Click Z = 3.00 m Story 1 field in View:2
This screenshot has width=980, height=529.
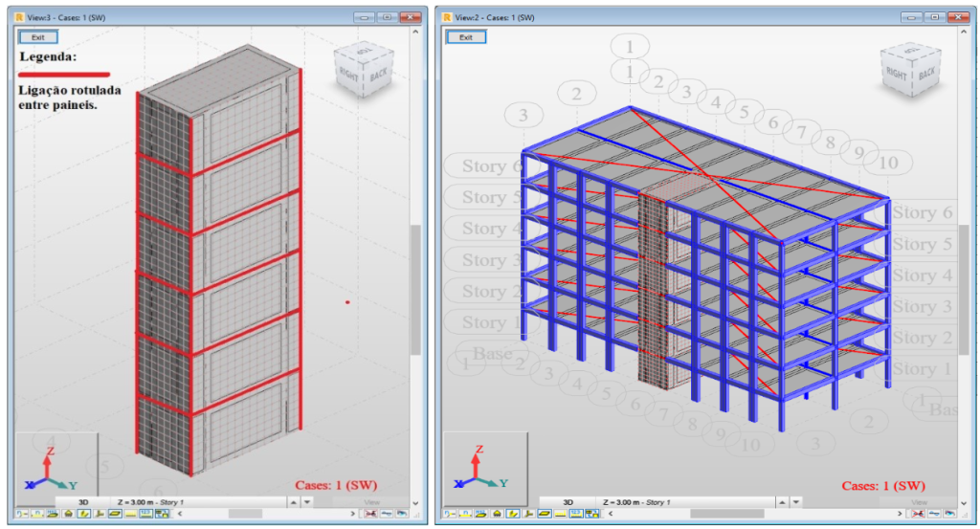click(686, 502)
